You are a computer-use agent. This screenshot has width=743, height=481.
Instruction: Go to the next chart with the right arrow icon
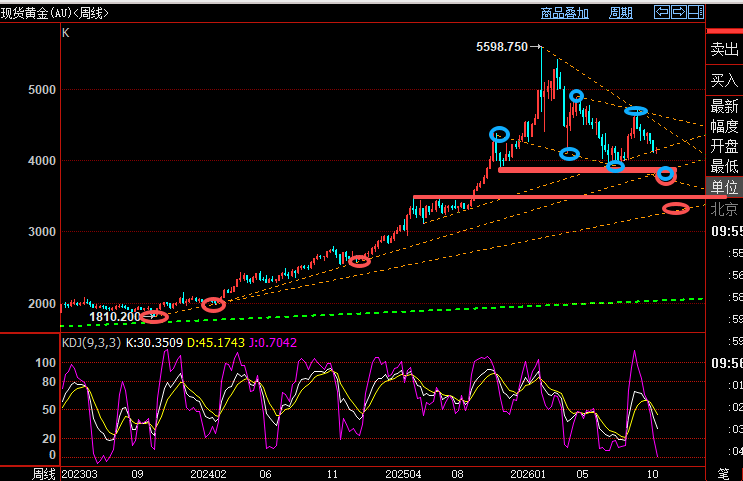[x=679, y=12]
